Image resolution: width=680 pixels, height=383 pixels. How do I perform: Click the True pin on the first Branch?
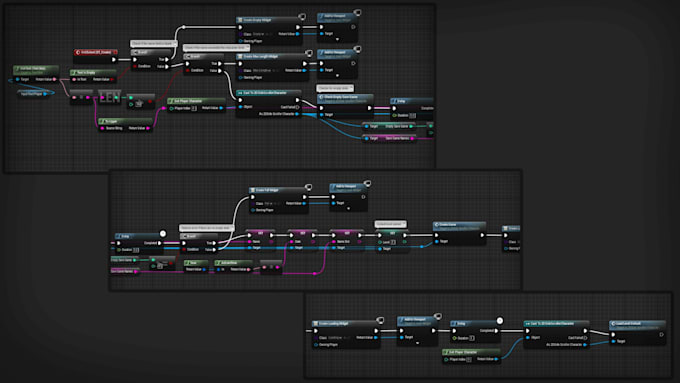click(x=167, y=59)
